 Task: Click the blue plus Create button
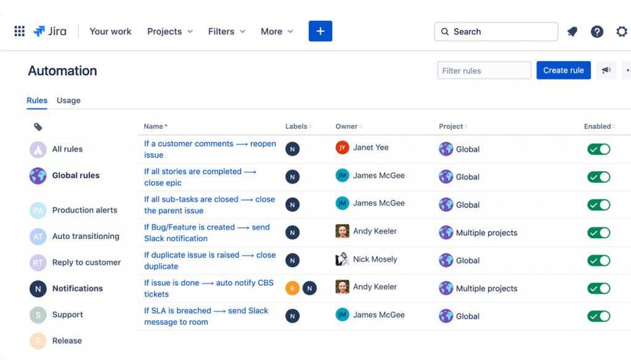(x=320, y=31)
